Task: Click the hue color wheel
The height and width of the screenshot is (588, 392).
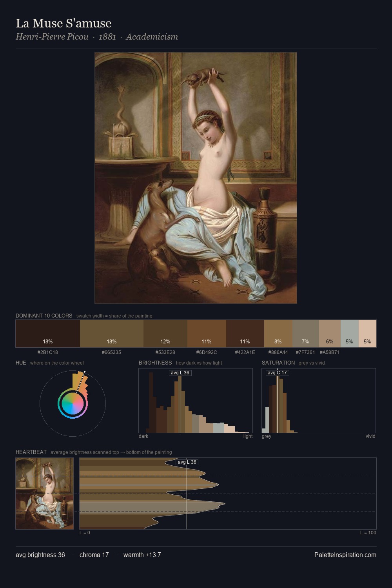Action: pyautogui.click(x=73, y=403)
